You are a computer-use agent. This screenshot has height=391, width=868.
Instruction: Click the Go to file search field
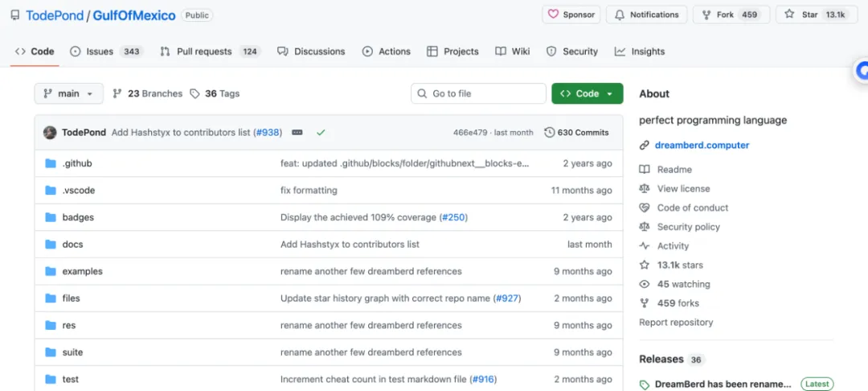[478, 93]
